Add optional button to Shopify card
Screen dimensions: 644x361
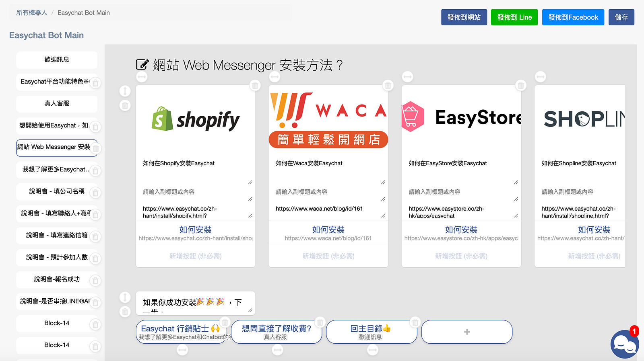[x=196, y=256]
